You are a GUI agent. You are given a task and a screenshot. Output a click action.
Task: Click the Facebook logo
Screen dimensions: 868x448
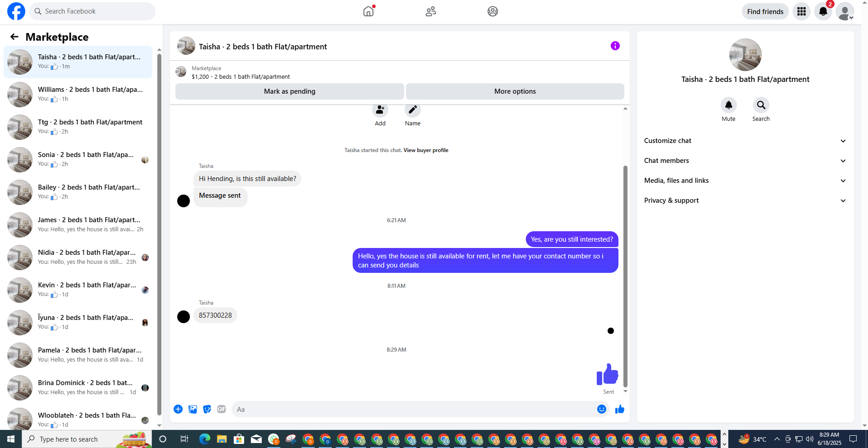[x=16, y=11]
